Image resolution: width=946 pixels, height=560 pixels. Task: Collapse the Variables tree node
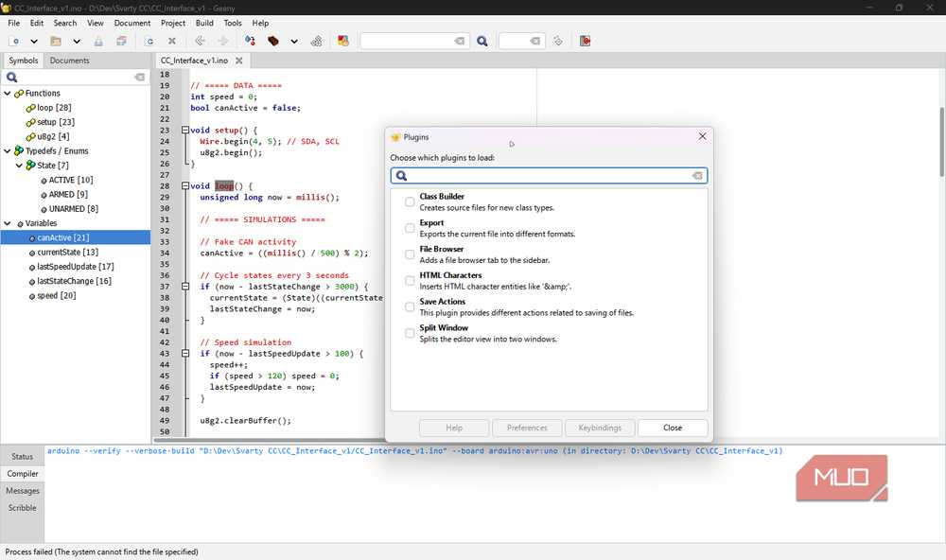(x=8, y=223)
